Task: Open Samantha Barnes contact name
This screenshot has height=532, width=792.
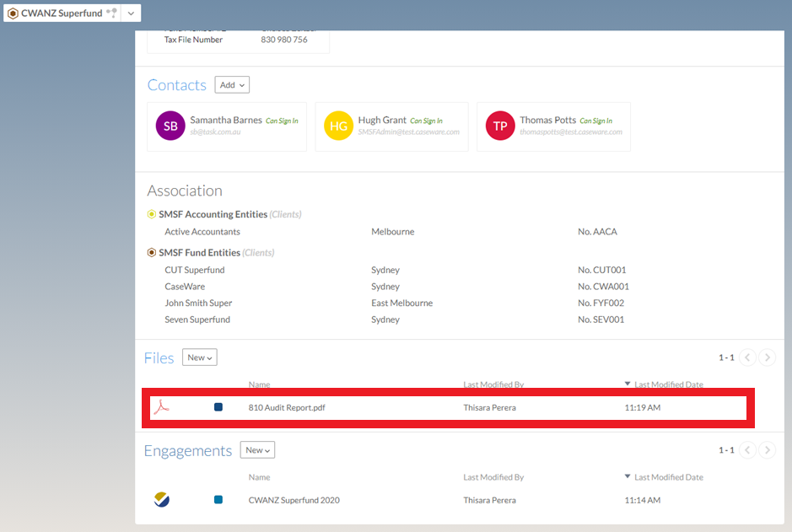Action: tap(226, 120)
